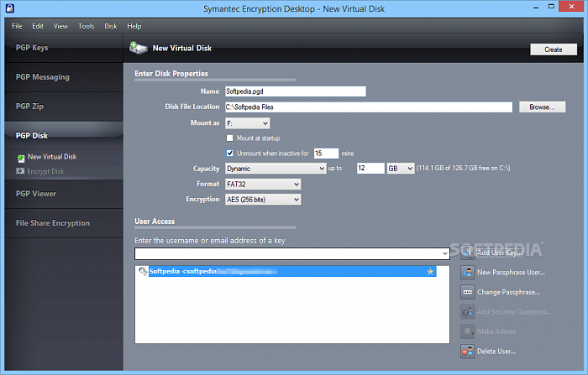588x375 pixels.
Task: Open the Format FAT32 dropdown
Action: (x=262, y=184)
